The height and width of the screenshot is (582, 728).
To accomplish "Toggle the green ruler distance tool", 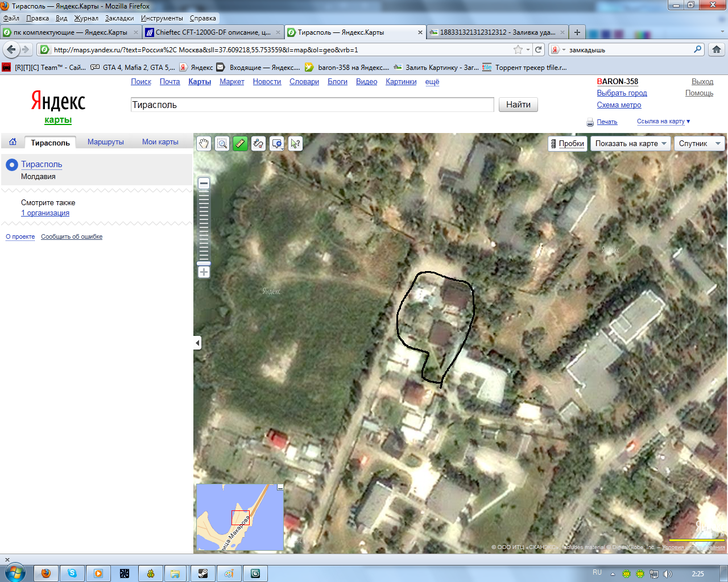I will 240,144.
